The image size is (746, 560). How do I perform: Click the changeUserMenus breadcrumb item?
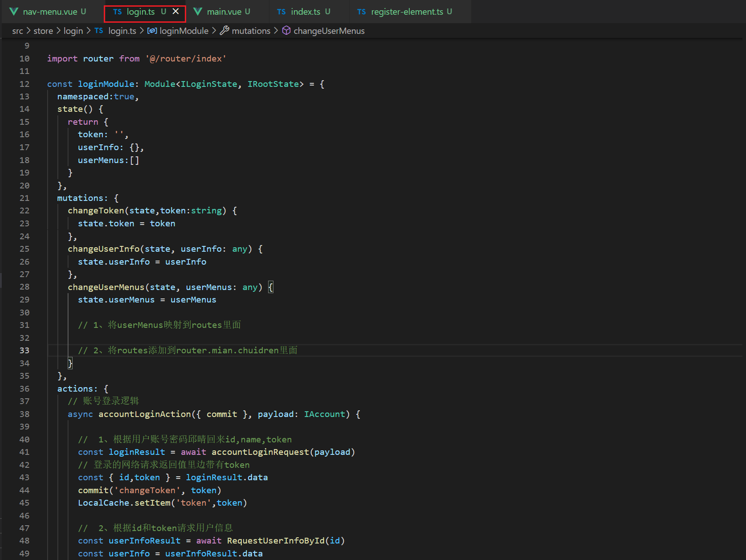coord(329,31)
